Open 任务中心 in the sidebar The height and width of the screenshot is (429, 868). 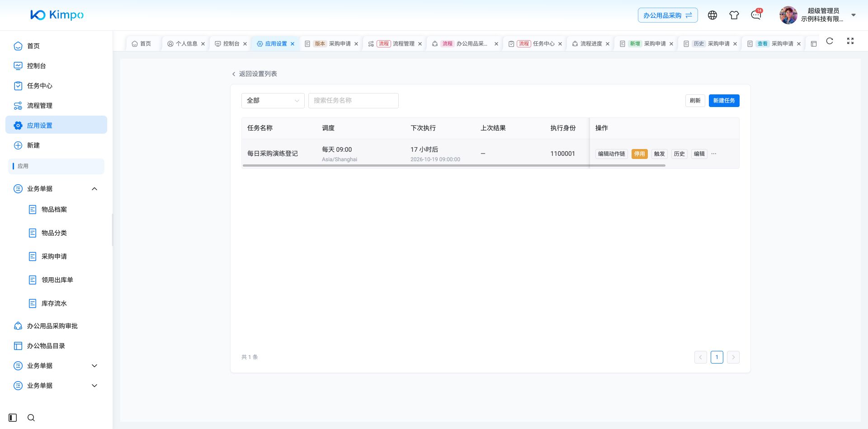pos(57,86)
